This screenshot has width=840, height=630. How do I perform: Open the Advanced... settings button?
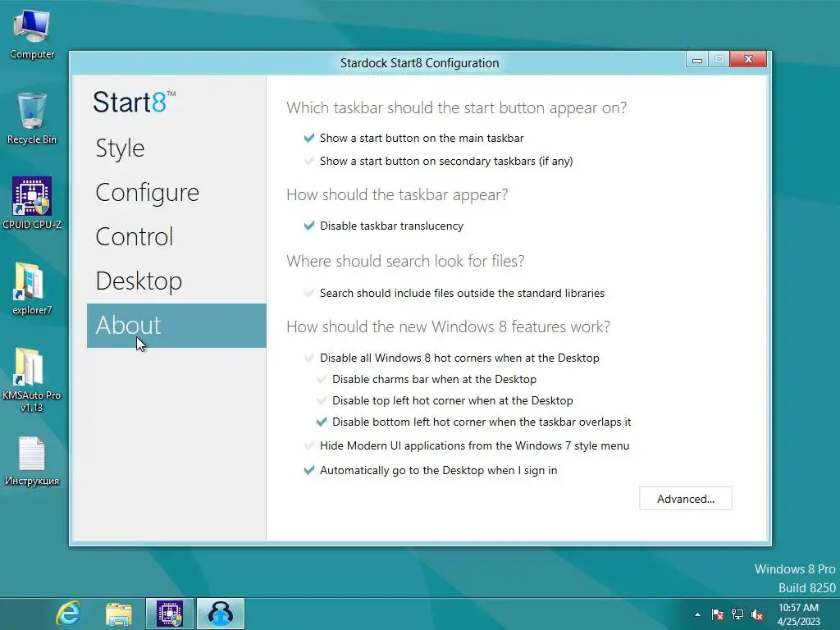[686, 499]
